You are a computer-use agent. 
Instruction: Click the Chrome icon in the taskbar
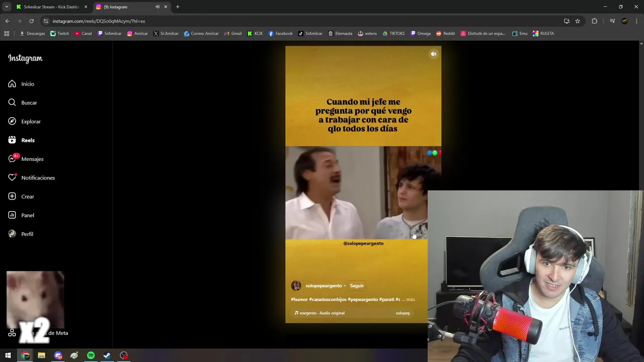click(x=25, y=355)
